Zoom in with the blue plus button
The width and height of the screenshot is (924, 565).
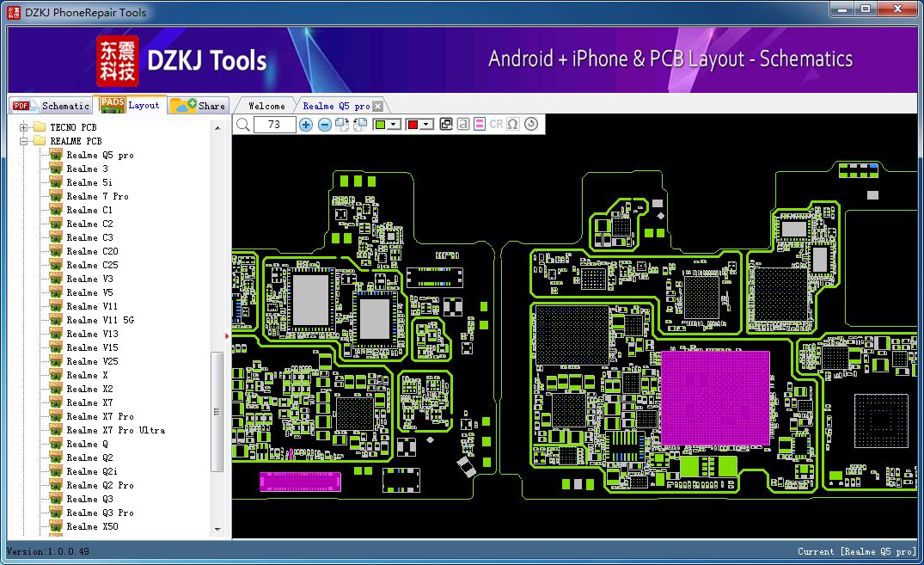click(x=306, y=125)
